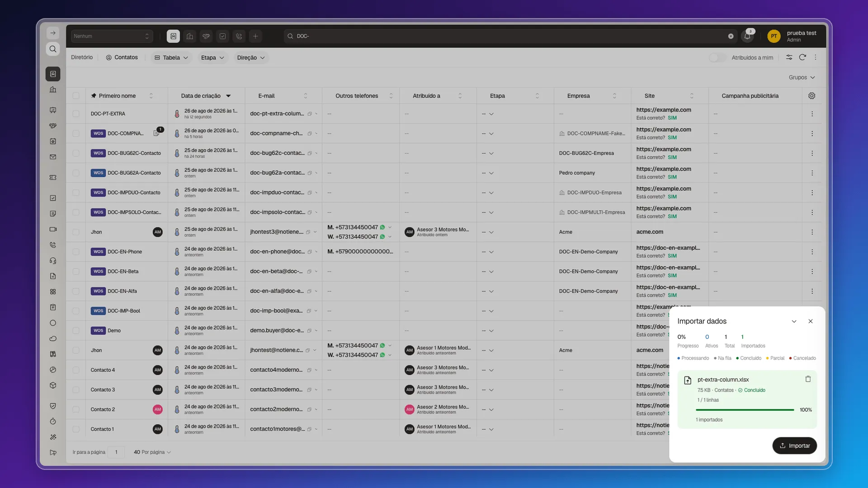Open the tasks checkmark icon in top toolbar

[x=222, y=36]
